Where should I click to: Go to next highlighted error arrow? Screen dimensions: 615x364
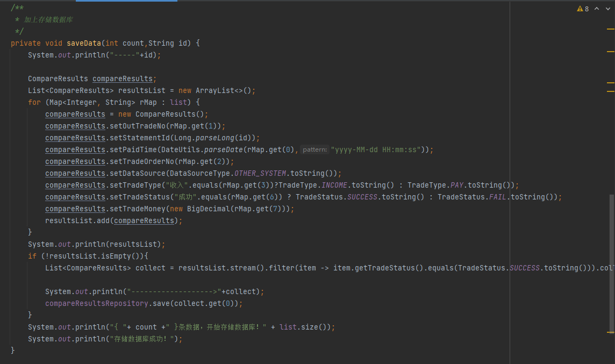tap(607, 9)
